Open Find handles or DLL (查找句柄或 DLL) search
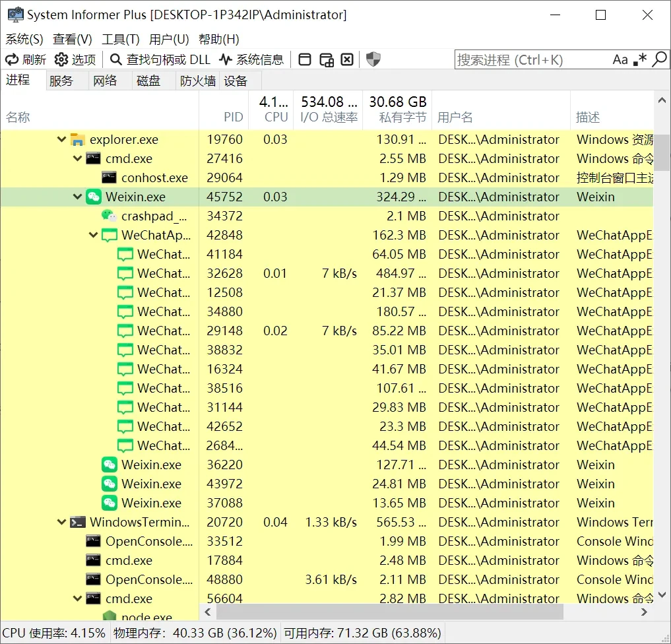The image size is (671, 644). tap(160, 59)
